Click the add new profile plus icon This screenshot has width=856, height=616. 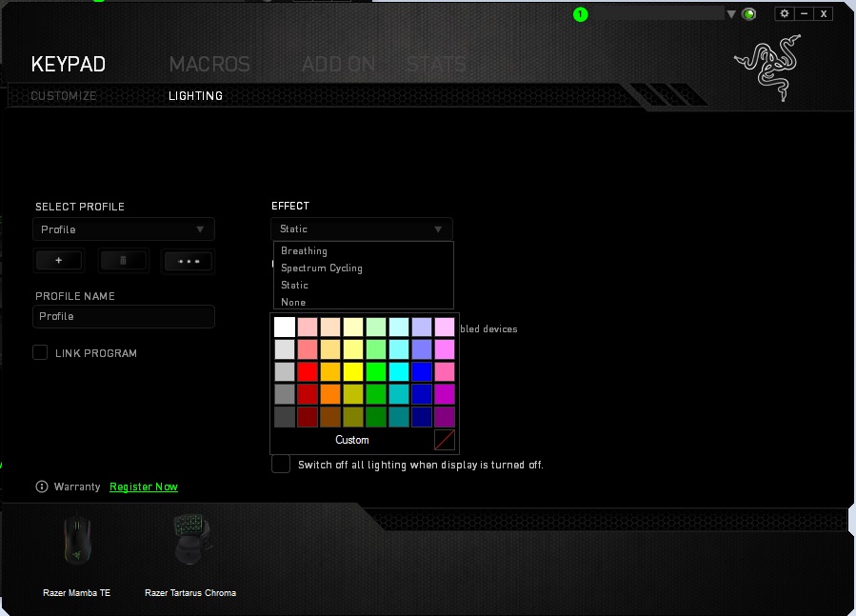pos(59,261)
